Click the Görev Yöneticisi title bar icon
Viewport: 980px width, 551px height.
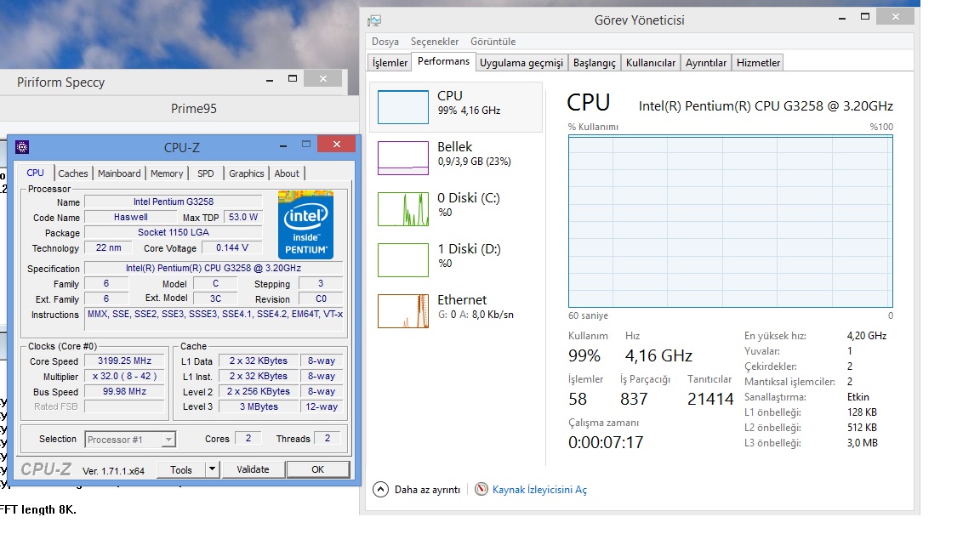(x=374, y=20)
